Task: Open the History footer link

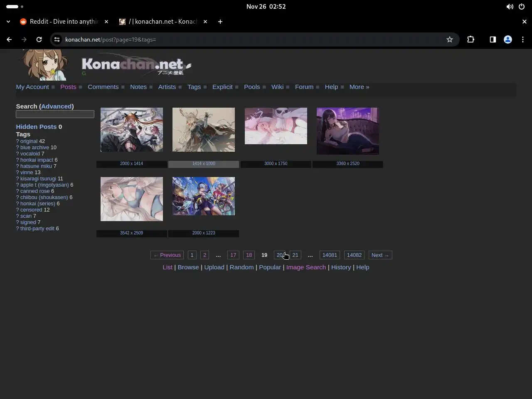Action: 341,267
